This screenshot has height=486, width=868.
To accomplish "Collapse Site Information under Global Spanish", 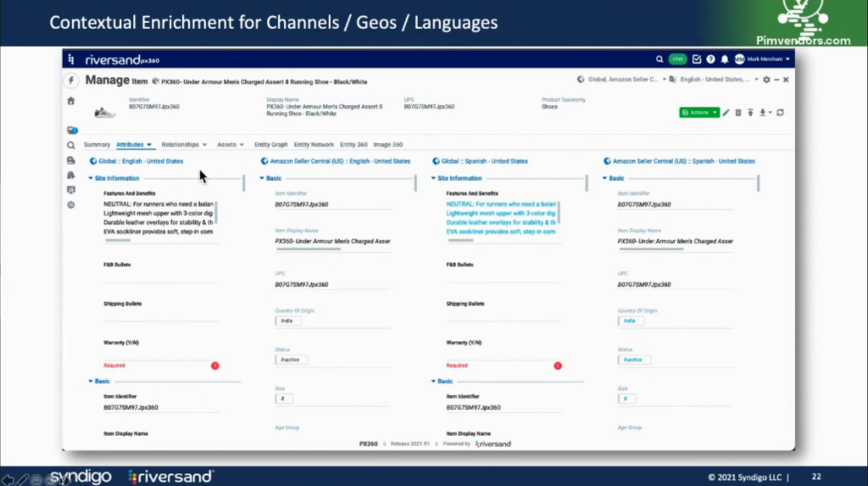I will click(433, 178).
